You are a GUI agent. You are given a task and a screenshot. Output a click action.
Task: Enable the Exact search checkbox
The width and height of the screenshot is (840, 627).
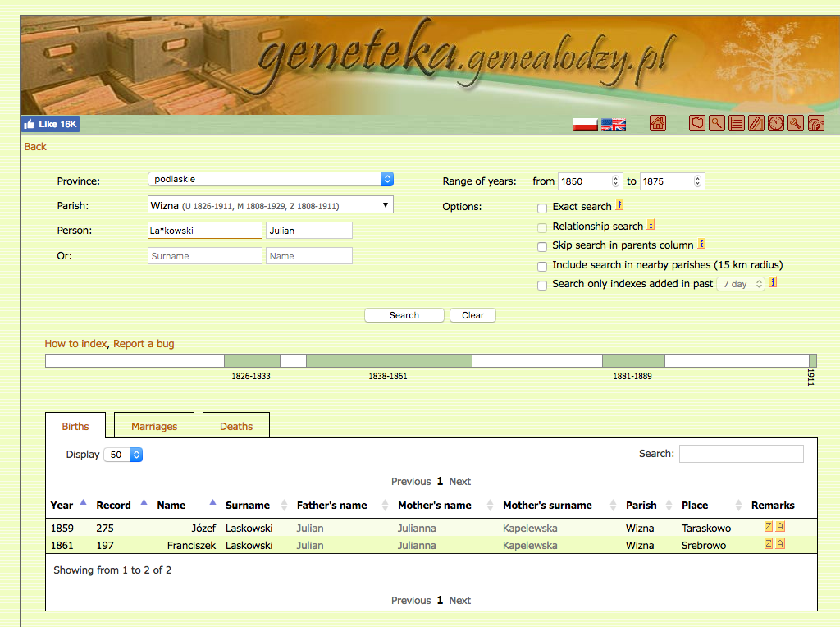pyautogui.click(x=542, y=208)
